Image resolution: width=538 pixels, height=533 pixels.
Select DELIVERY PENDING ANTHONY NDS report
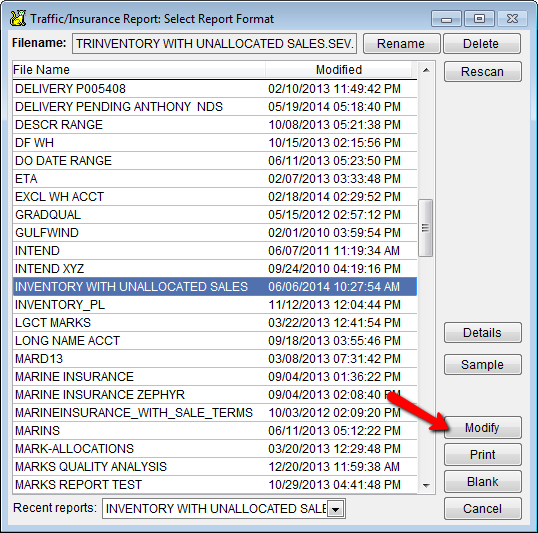pyautogui.click(x=215, y=107)
